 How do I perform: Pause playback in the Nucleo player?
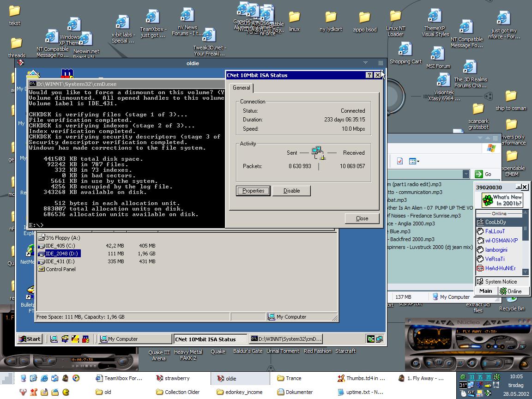(439, 362)
